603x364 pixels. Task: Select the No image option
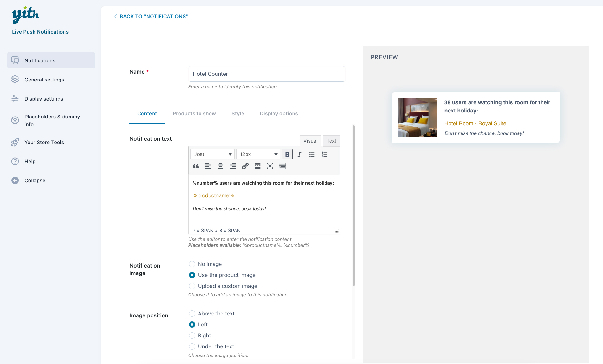point(192,264)
